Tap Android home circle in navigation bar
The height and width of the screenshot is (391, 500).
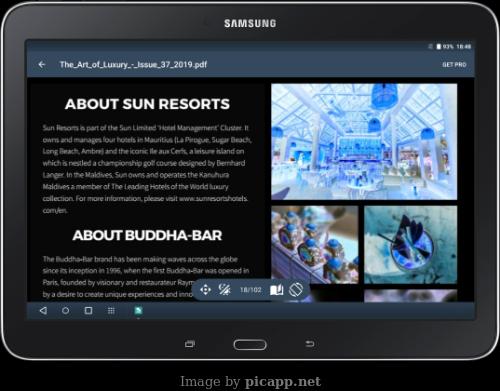click(x=66, y=311)
